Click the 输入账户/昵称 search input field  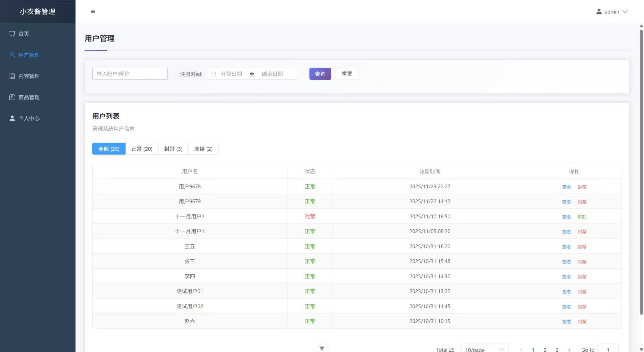tap(130, 74)
